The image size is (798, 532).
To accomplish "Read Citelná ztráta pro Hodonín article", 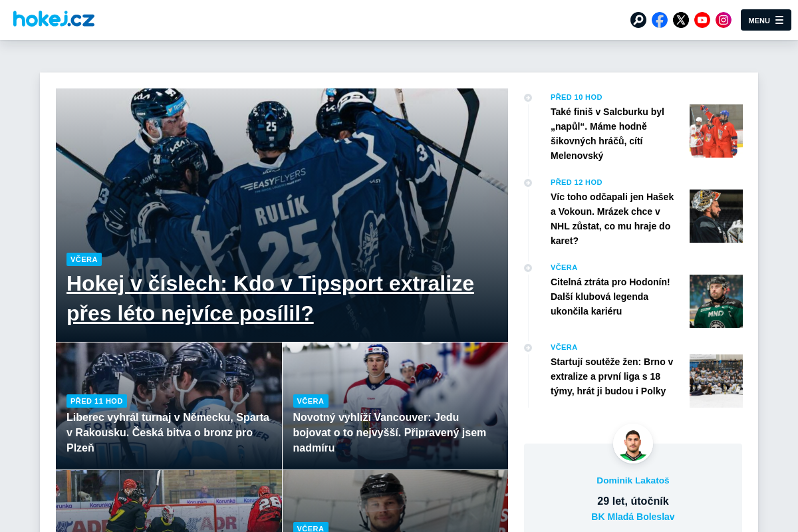I will (610, 297).
